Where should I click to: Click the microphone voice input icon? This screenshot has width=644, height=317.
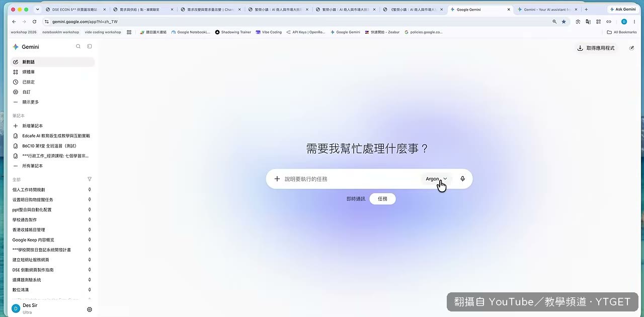462,179
